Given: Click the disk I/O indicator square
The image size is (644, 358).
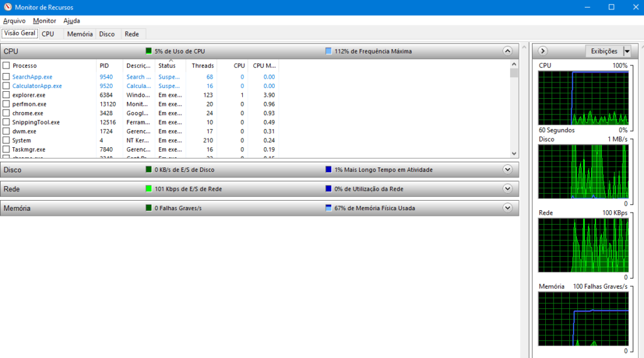Looking at the screenshot, I should (149, 170).
